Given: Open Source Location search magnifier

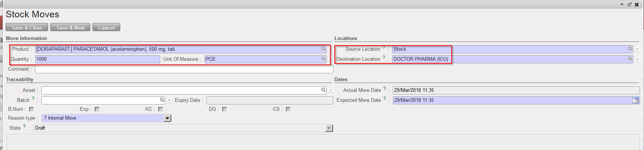Looking at the screenshot, I should 630,49.
